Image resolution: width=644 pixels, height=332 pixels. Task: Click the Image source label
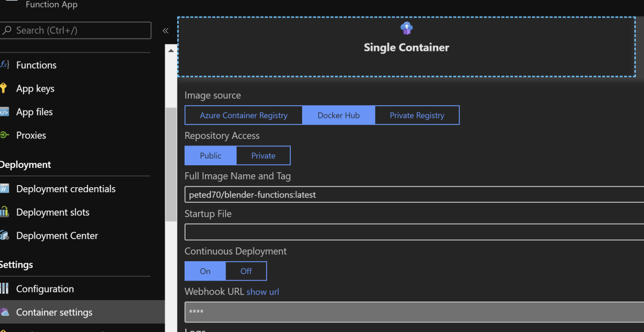coord(213,95)
